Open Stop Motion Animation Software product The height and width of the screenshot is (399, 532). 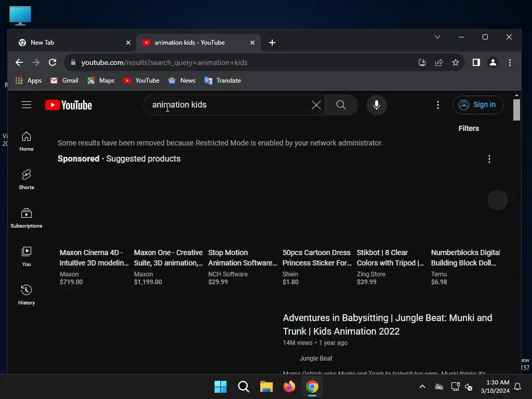pyautogui.click(x=243, y=258)
